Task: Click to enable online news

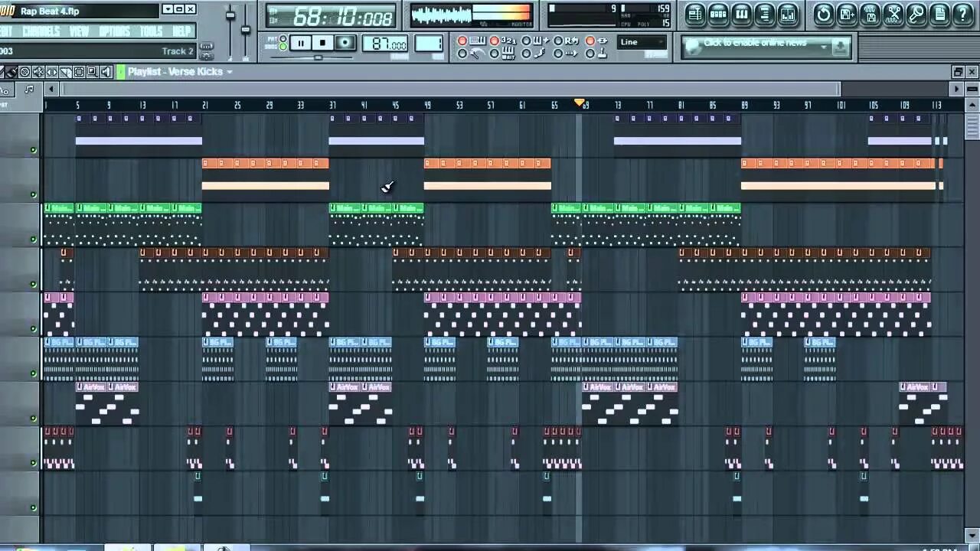Action: (x=754, y=43)
